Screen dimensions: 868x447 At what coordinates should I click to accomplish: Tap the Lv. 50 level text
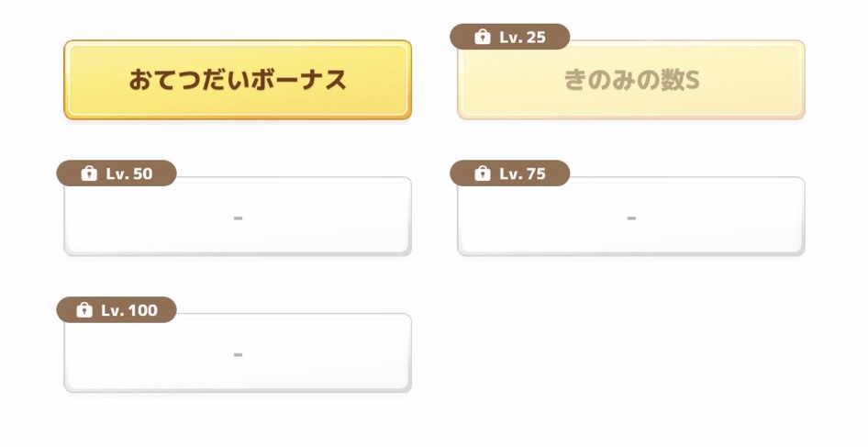coord(129,173)
